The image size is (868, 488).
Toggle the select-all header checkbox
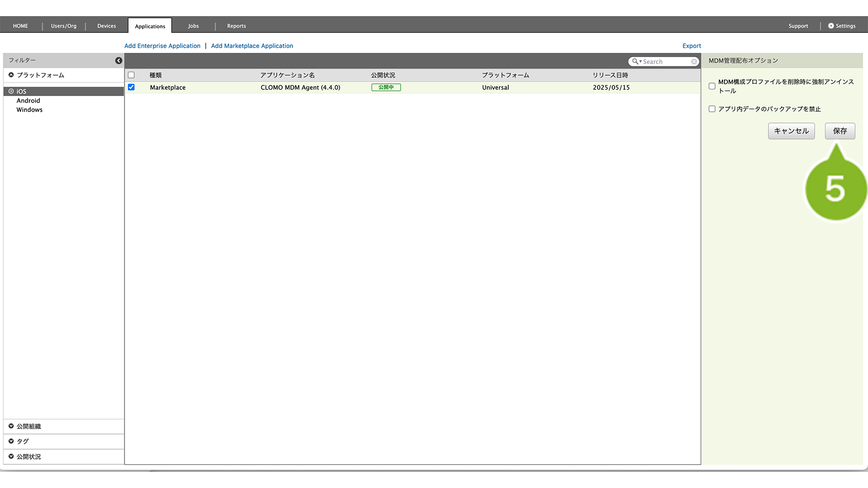pos(131,75)
